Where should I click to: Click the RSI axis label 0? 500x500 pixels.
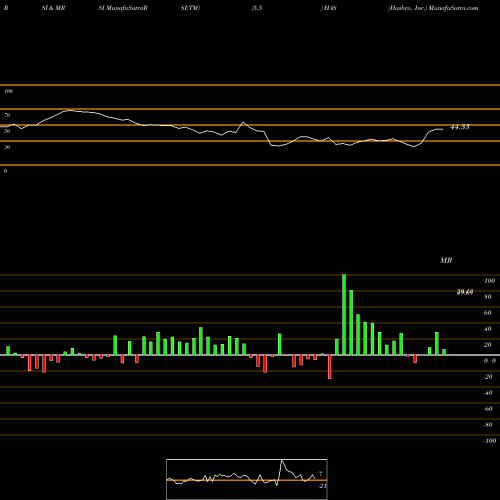click(5, 171)
